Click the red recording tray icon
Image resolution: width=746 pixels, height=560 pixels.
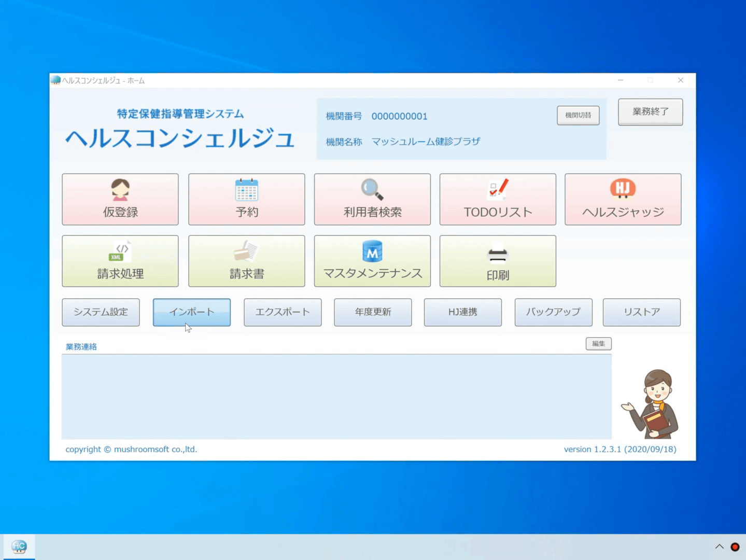735,547
